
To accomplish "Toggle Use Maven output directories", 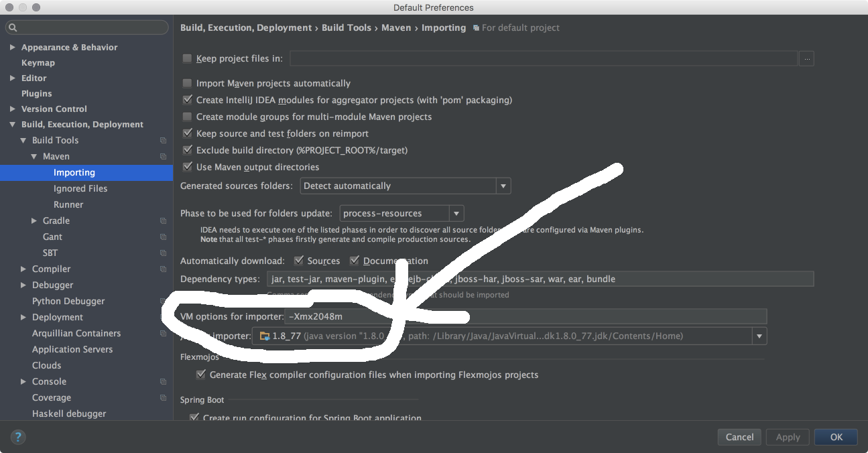I will [187, 167].
